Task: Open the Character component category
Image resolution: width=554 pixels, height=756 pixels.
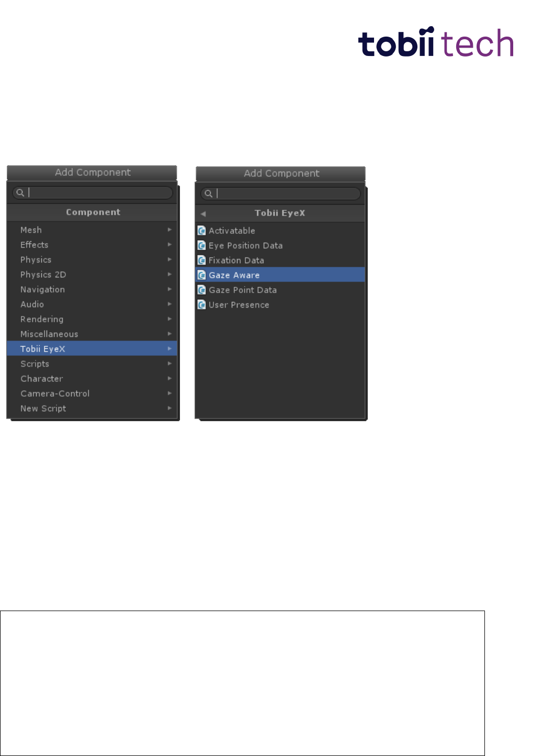Action: [x=92, y=378]
